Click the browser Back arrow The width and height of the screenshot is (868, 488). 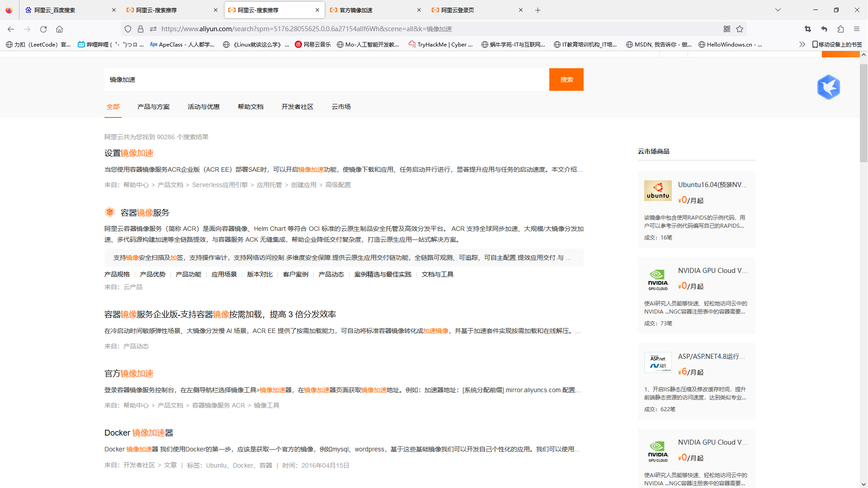coord(11,29)
